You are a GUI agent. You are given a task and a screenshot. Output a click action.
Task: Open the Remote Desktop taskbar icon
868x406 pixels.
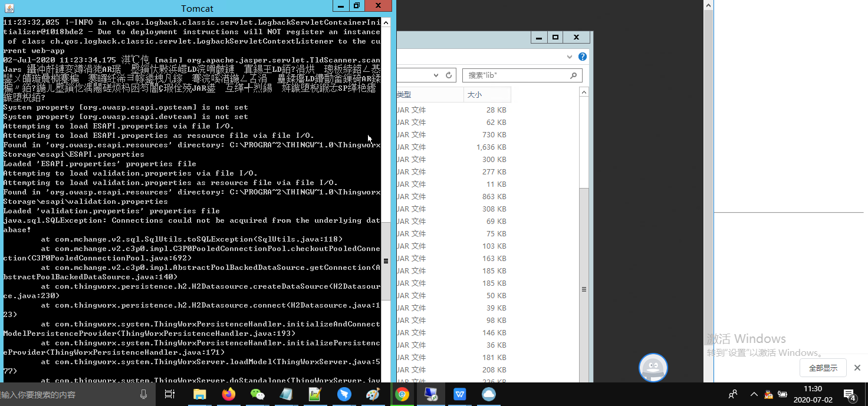tap(431, 395)
